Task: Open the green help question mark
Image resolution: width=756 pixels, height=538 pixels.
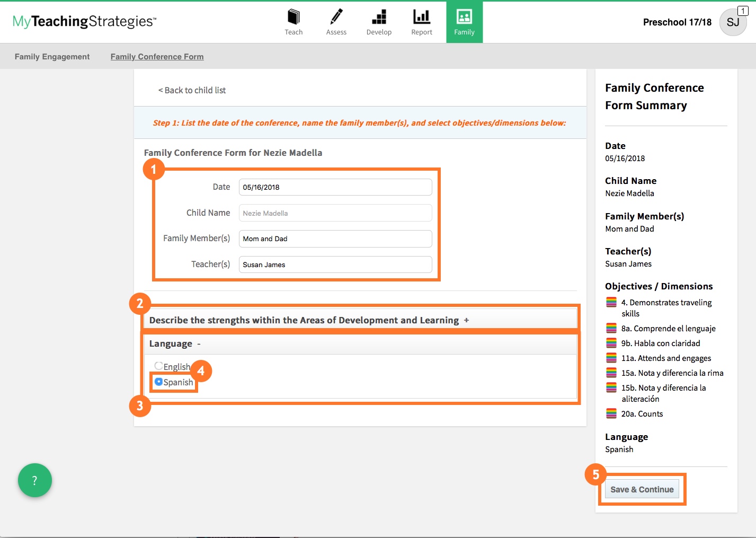Action: [34, 480]
